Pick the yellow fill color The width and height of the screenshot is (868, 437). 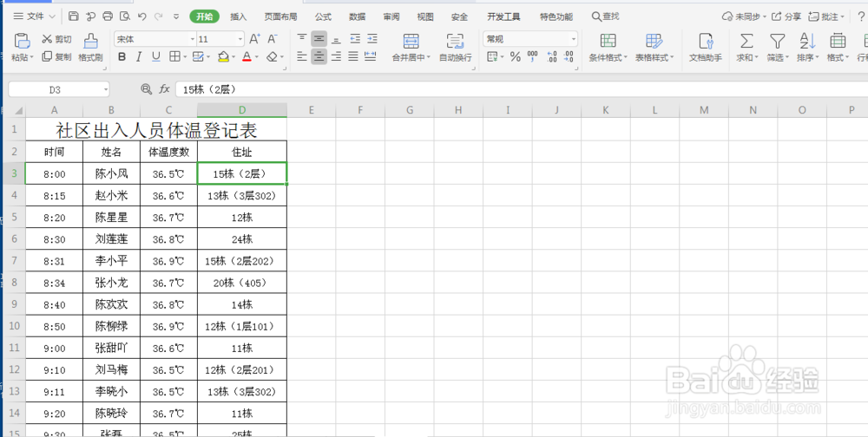click(224, 56)
